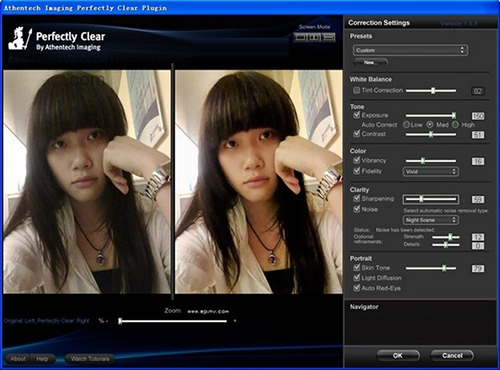Click the Help button
The image size is (500, 370).
click(x=42, y=359)
